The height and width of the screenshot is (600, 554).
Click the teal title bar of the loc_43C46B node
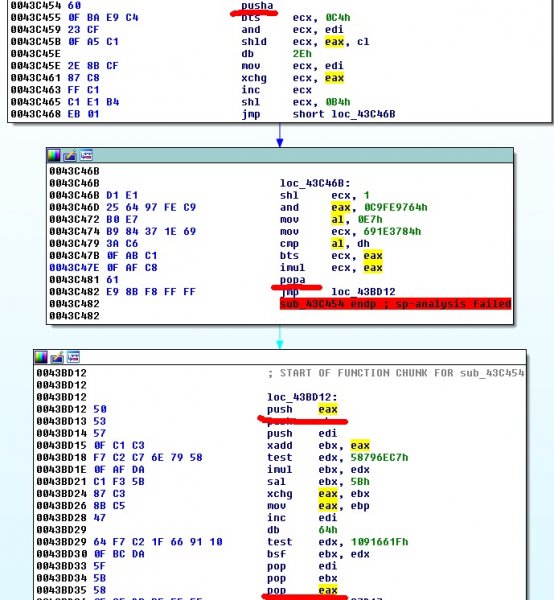click(x=280, y=155)
